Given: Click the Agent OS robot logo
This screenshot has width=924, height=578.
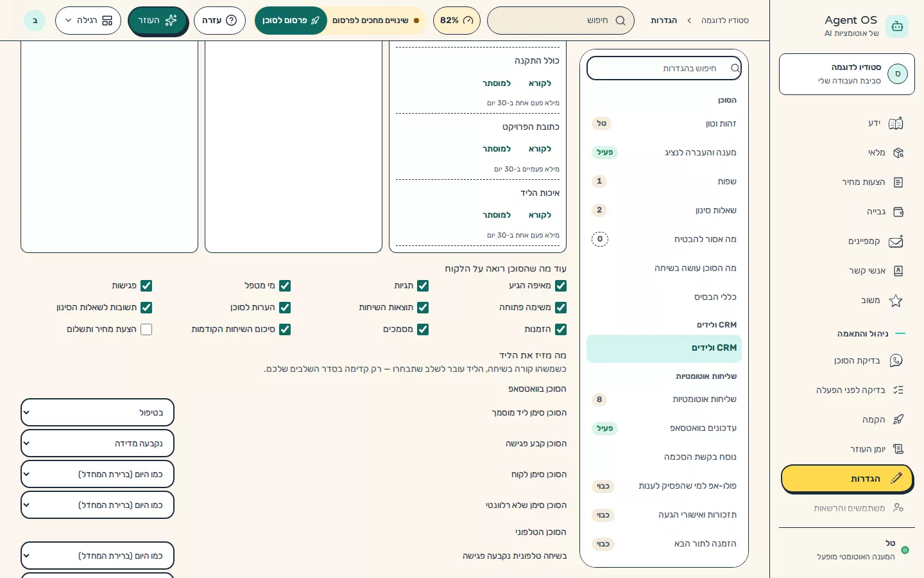Looking at the screenshot, I should [x=897, y=26].
